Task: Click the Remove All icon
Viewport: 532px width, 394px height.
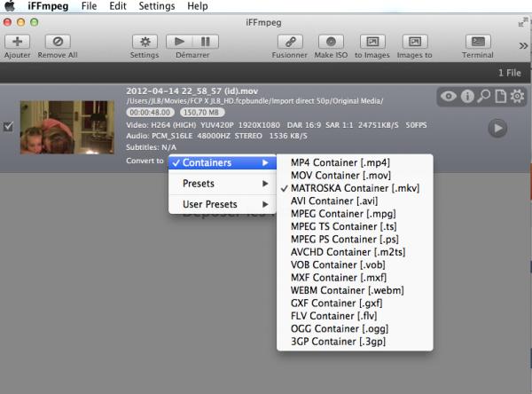Action: pos(58,42)
